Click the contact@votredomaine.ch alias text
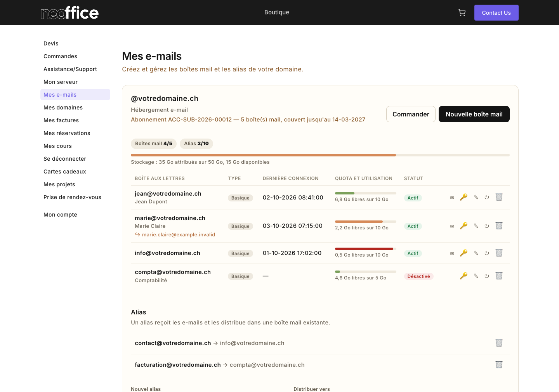Viewport: 559px width, 392px height. 173,343
